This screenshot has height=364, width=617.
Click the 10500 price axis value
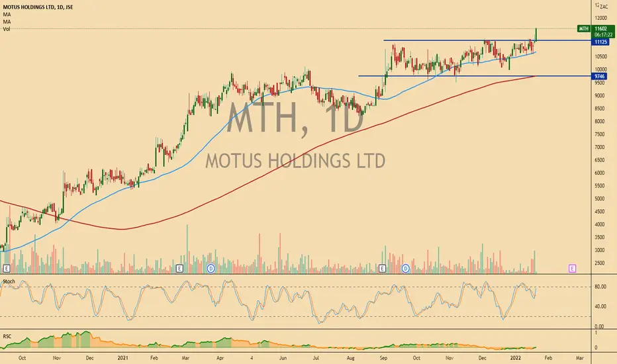pos(601,57)
